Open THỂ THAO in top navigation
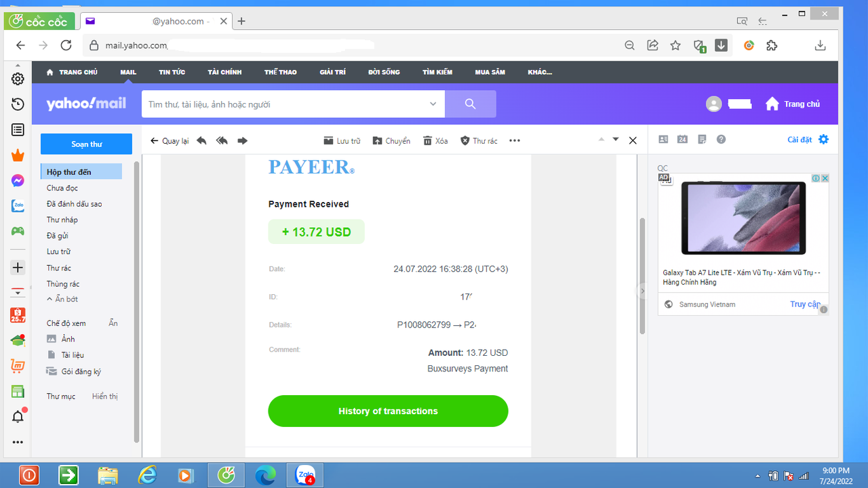This screenshot has height=488, width=868. point(281,72)
